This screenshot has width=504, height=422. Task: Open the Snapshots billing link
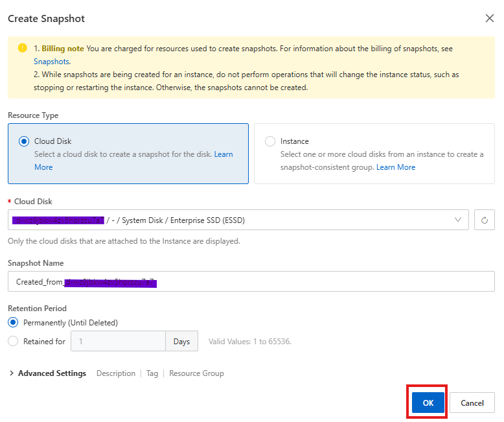52,62
